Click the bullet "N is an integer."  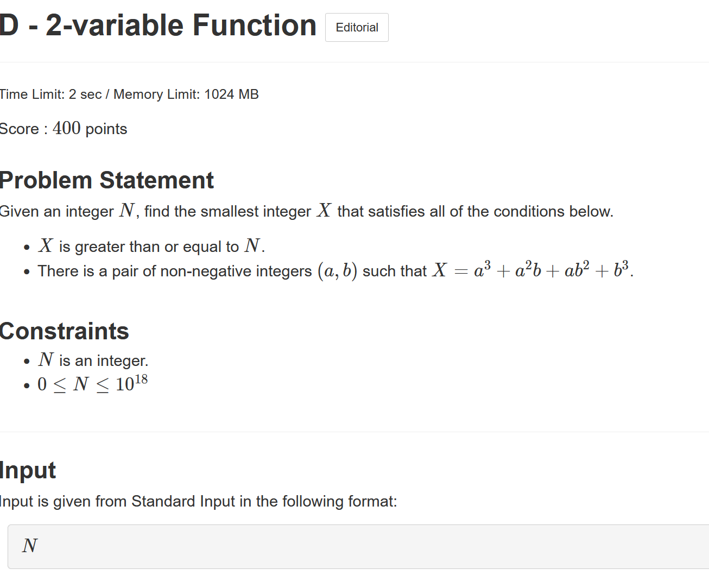93,360
